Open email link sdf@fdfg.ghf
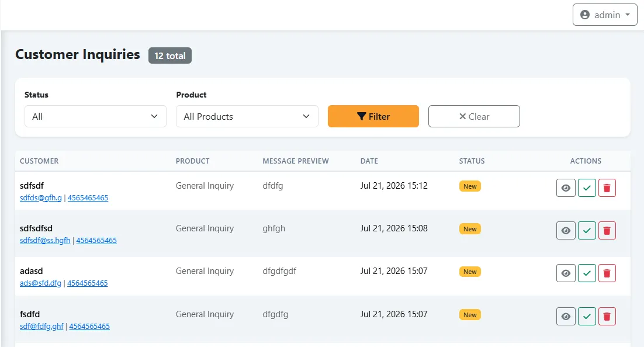Screen dimensions: 644x347 (x=41, y=327)
